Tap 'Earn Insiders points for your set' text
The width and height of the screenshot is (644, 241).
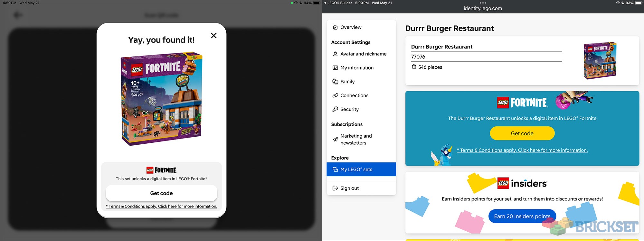point(522,199)
